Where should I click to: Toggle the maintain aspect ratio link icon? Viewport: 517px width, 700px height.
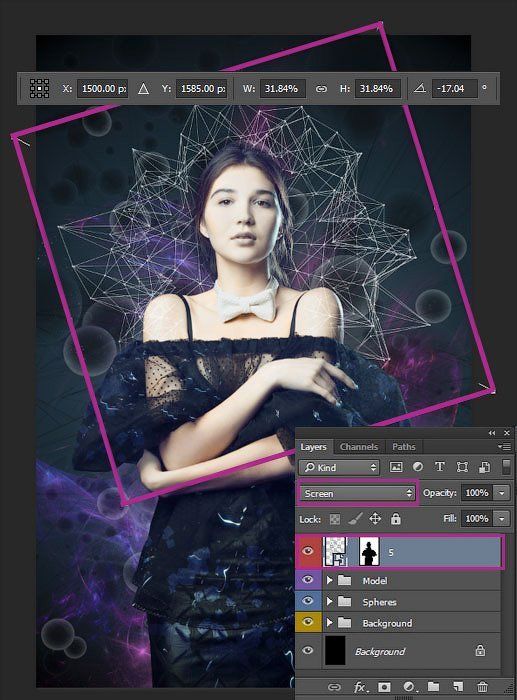tap(321, 89)
